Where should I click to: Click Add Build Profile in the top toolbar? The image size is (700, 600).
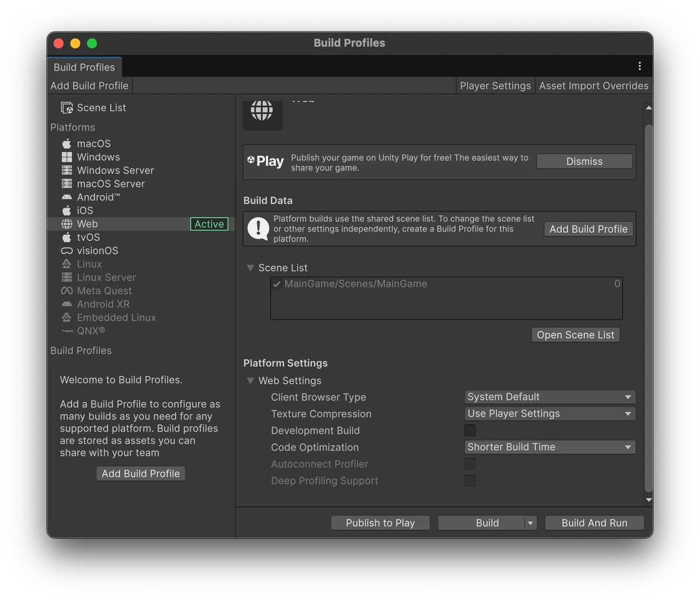point(89,86)
